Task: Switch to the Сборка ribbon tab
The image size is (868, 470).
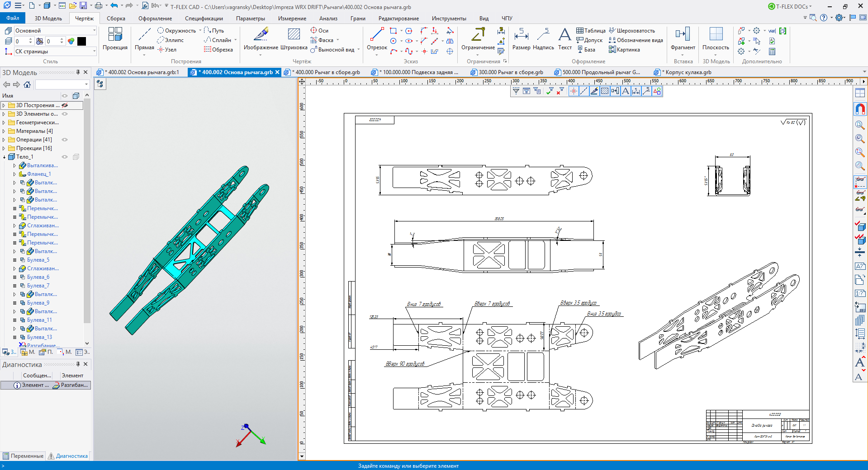Action: (x=116, y=18)
